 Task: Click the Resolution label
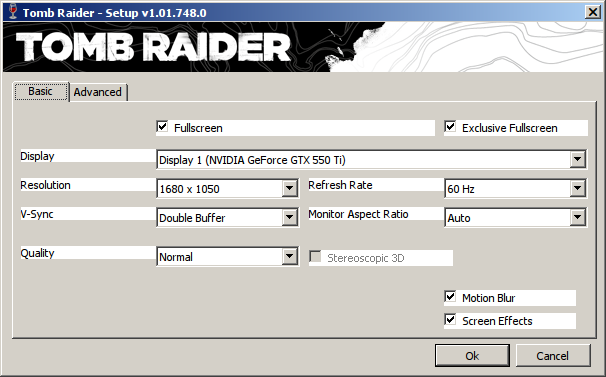[x=45, y=185]
